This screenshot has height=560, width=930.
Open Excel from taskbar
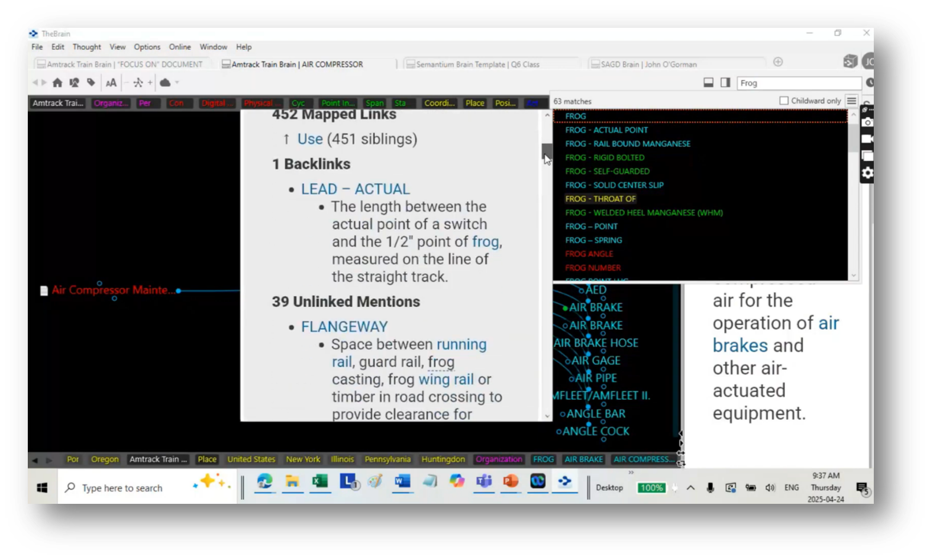tap(319, 482)
